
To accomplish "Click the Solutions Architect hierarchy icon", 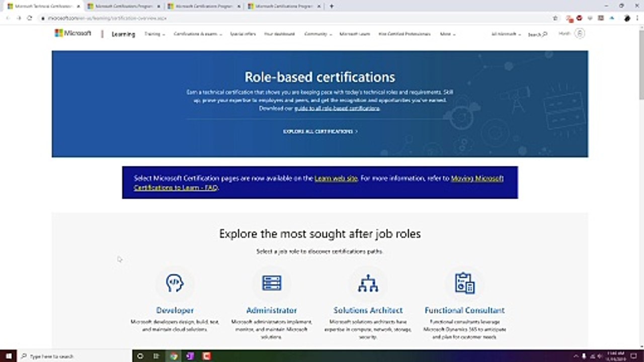I will 368,283.
